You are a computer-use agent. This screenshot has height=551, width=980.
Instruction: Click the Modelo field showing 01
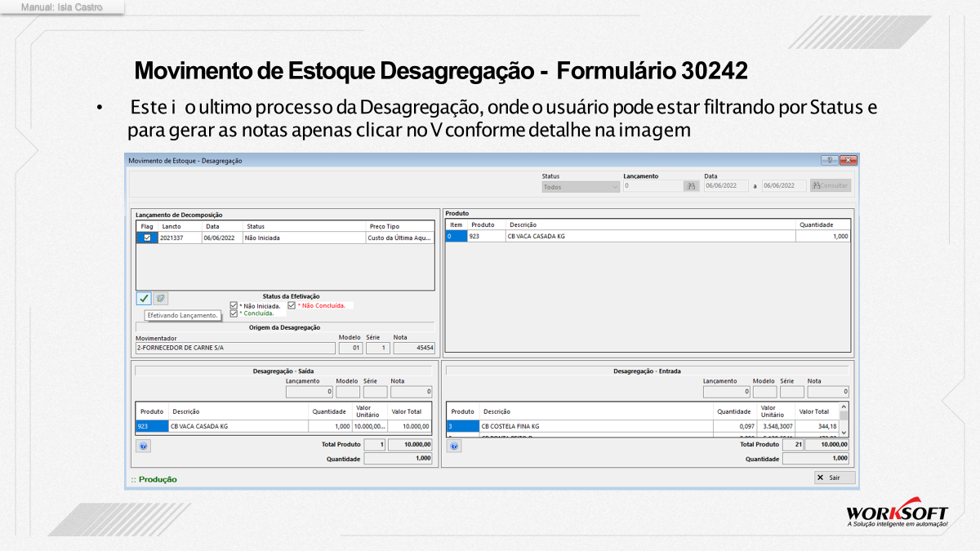[x=350, y=348]
